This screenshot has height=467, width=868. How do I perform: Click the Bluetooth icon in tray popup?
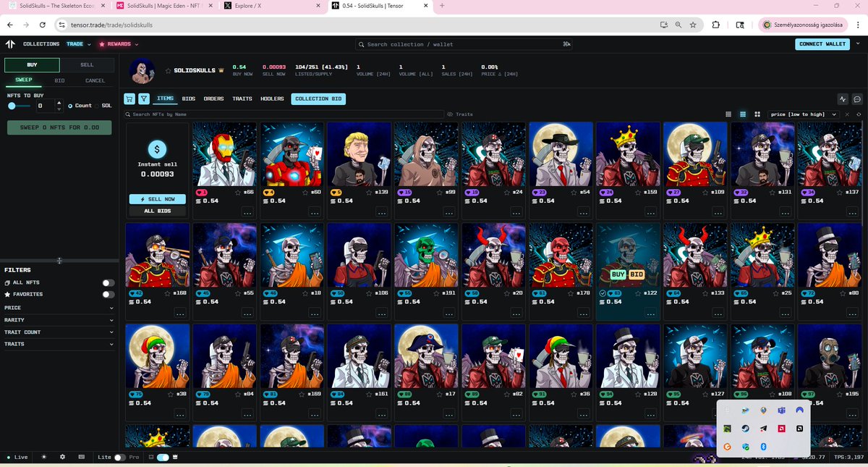click(x=764, y=447)
